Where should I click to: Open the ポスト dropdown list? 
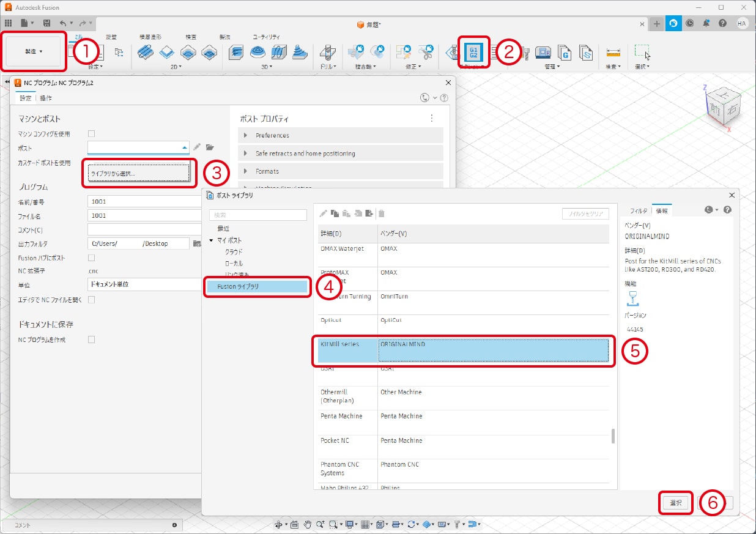[185, 147]
